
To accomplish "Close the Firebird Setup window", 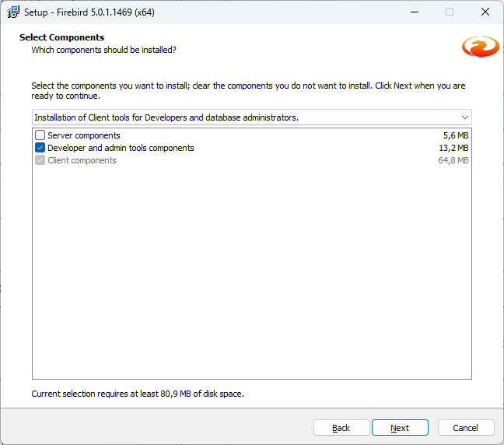I will point(485,12).
